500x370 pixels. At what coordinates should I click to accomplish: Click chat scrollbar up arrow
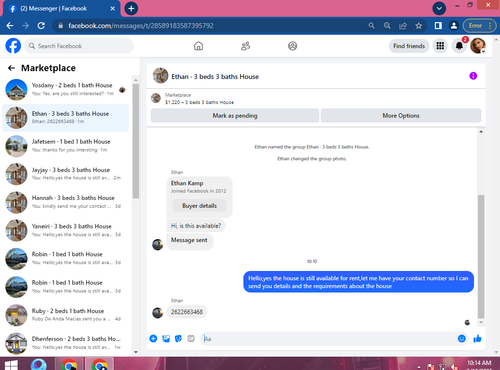[481, 131]
